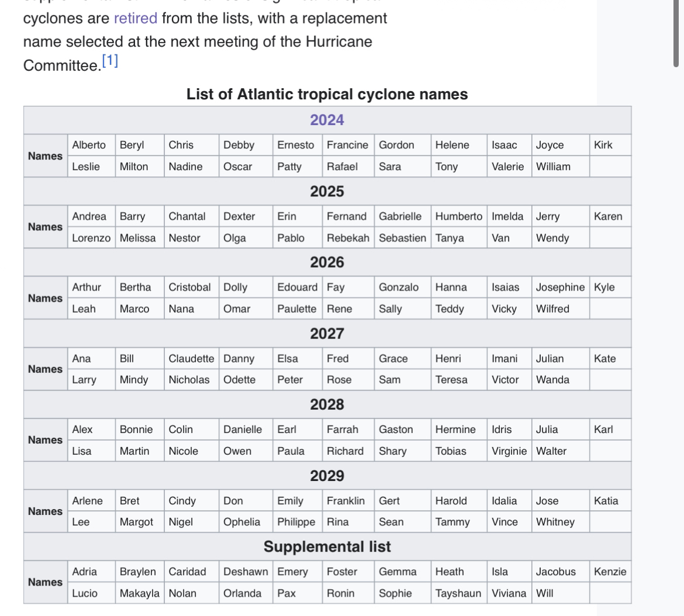Select Deshawn in the Supplemental list
Image resolution: width=684 pixels, height=616 pixels.
[x=246, y=572]
